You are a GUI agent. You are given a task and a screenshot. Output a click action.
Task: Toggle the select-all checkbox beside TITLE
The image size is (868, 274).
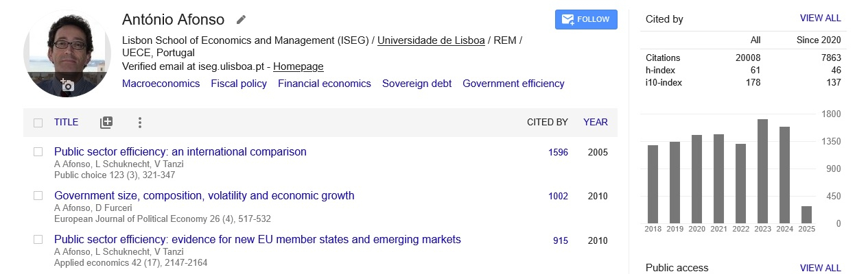[x=38, y=123]
